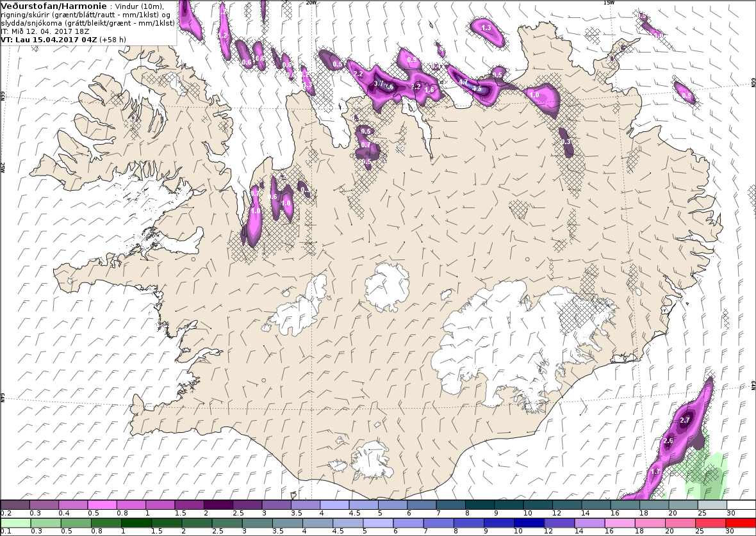The height and width of the screenshot is (536, 756).
Task: Pick the light pink swatch labeled 16, bottom row
Action: point(620,523)
